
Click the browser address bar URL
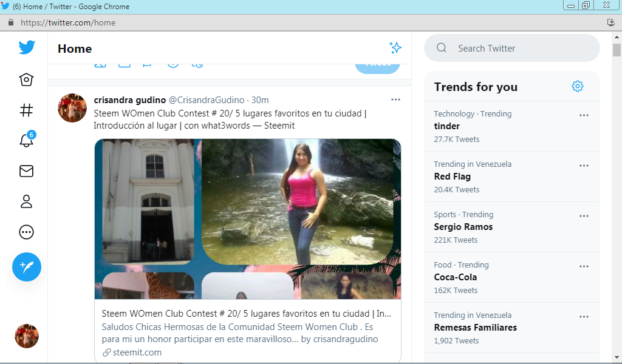coord(68,22)
